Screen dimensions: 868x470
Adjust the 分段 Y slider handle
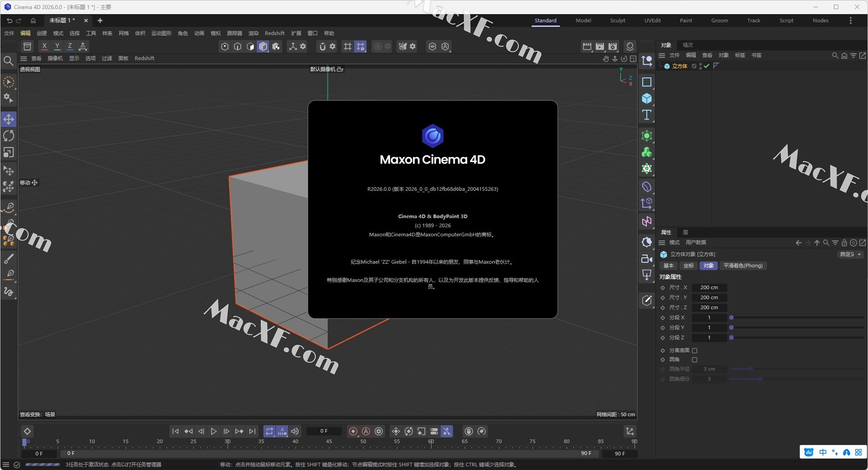pyautogui.click(x=731, y=328)
